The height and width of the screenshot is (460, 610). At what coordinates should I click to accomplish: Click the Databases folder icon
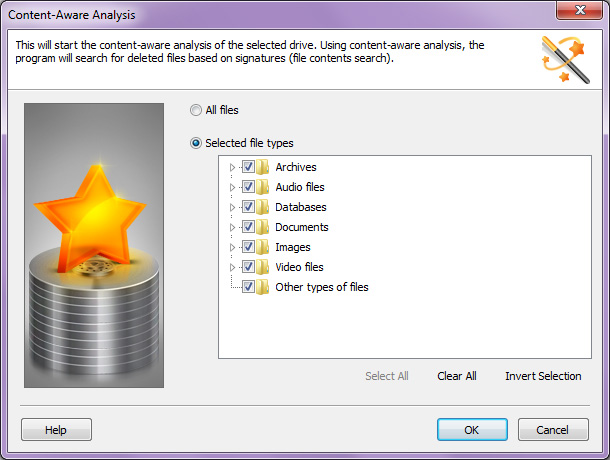pyautogui.click(x=263, y=207)
